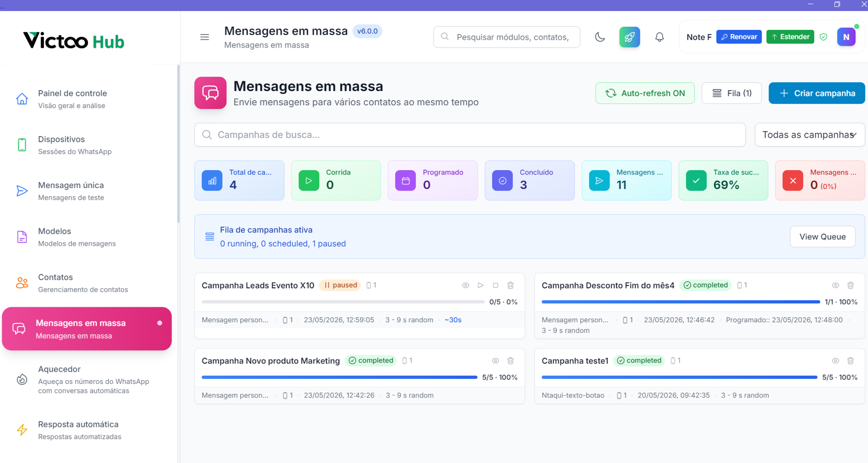Screen dimensions: 868x463
Task: View Campanha teste1 eye icon
Action: click(x=836, y=361)
